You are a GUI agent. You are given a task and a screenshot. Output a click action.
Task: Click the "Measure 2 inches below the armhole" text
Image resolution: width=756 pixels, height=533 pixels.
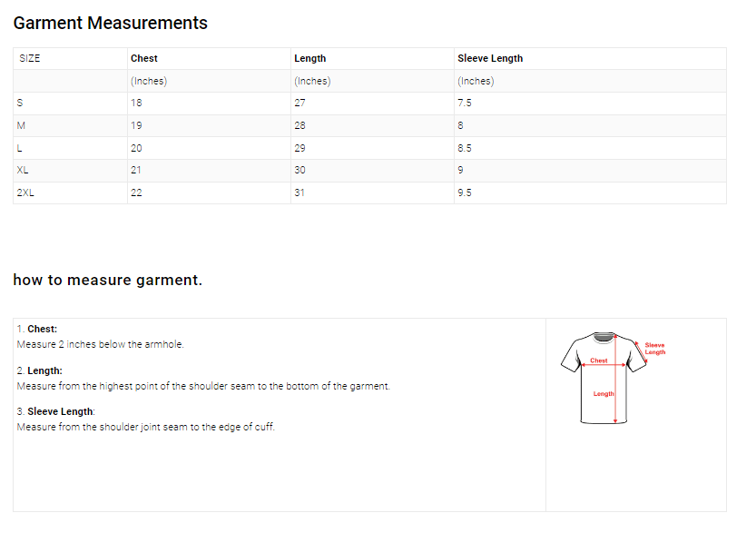101,344
